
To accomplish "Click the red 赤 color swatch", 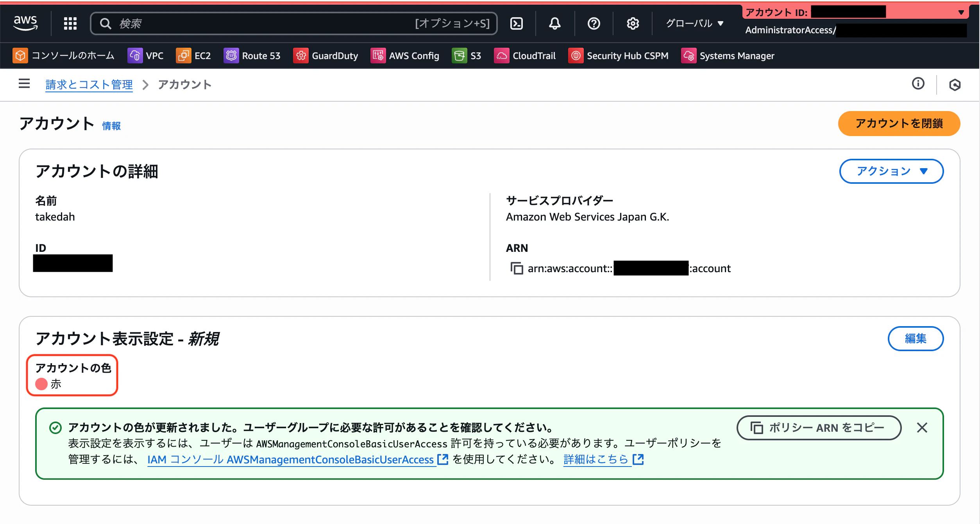I will pos(41,384).
